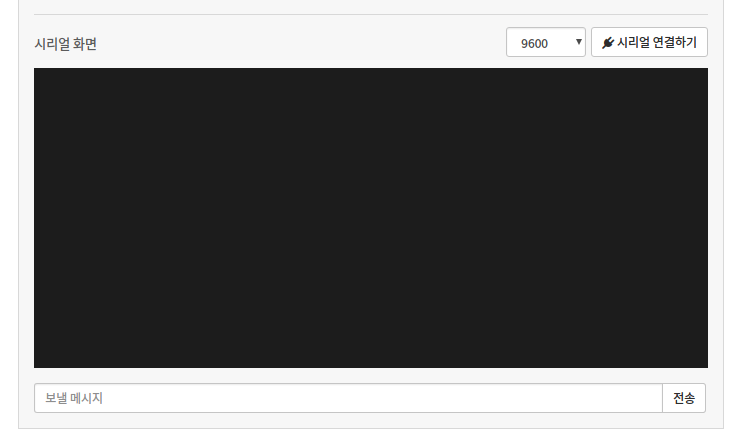Click inside the black serial output area
Screen dimensions: 737x442
click(x=370, y=218)
